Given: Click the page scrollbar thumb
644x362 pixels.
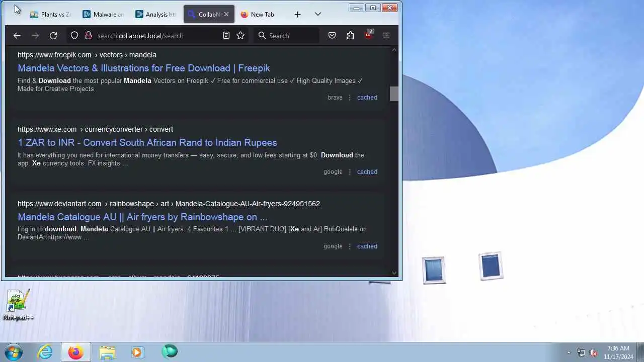Looking at the screenshot, I should point(394,94).
